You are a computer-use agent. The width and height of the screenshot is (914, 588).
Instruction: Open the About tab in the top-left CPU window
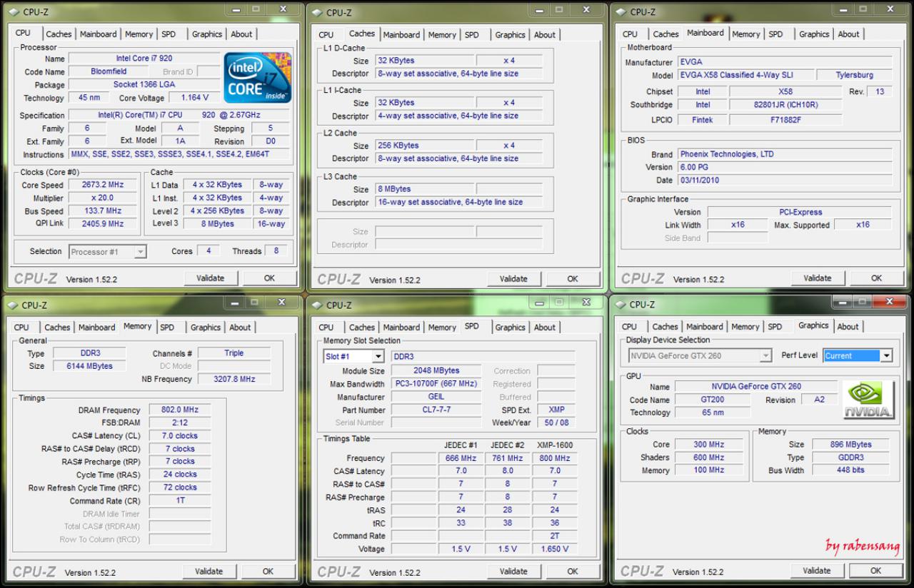[241, 34]
